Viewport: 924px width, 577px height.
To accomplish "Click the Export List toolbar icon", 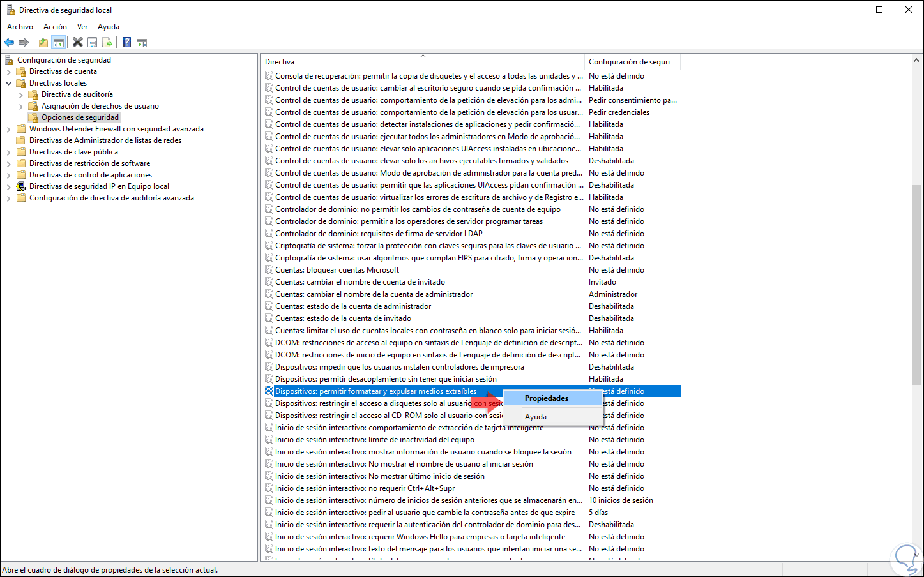I will tap(107, 43).
